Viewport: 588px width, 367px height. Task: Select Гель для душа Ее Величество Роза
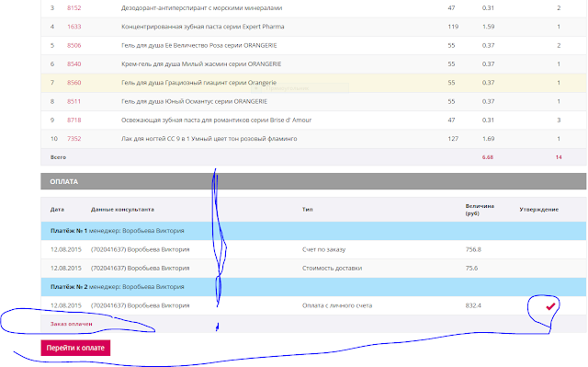[199, 45]
